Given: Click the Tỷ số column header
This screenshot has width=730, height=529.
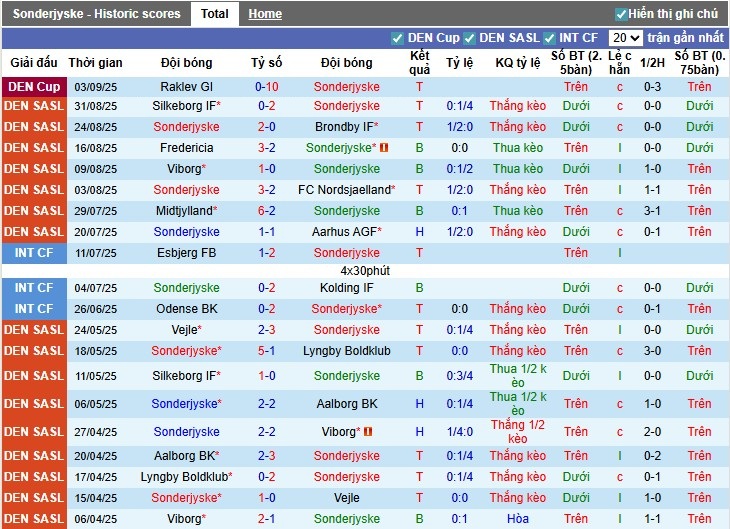Looking at the screenshot, I should (x=266, y=62).
